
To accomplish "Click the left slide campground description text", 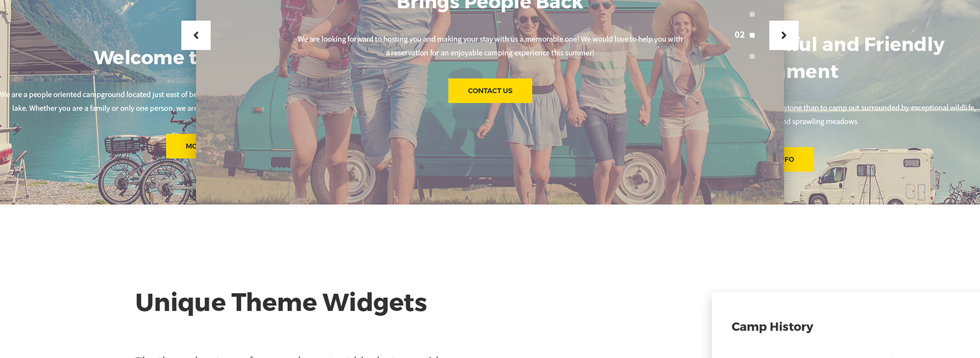I will (98, 101).
